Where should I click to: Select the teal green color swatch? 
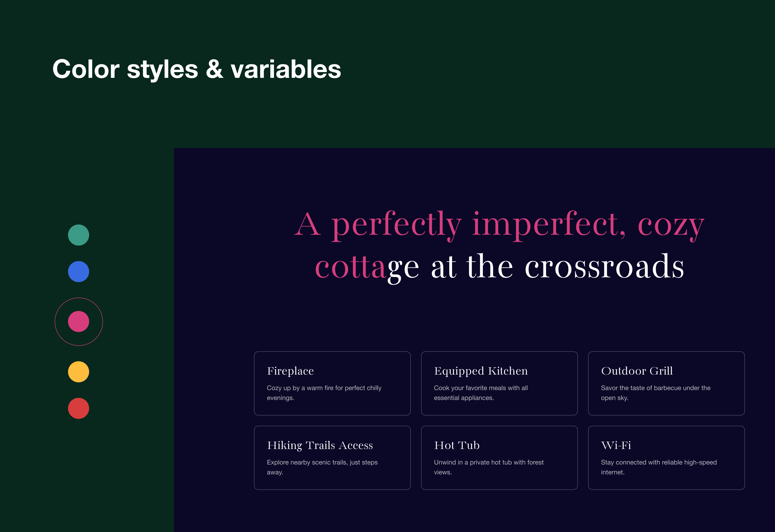78,235
